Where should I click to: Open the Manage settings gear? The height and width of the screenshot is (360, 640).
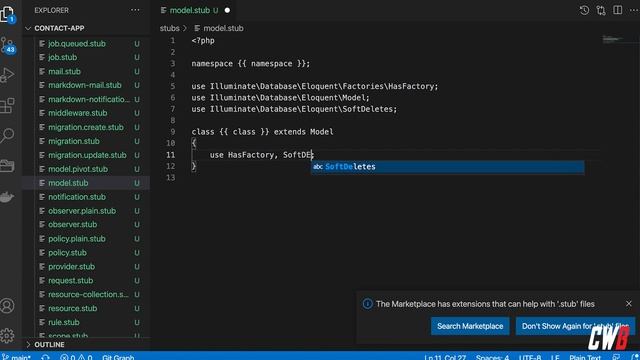(x=7, y=336)
